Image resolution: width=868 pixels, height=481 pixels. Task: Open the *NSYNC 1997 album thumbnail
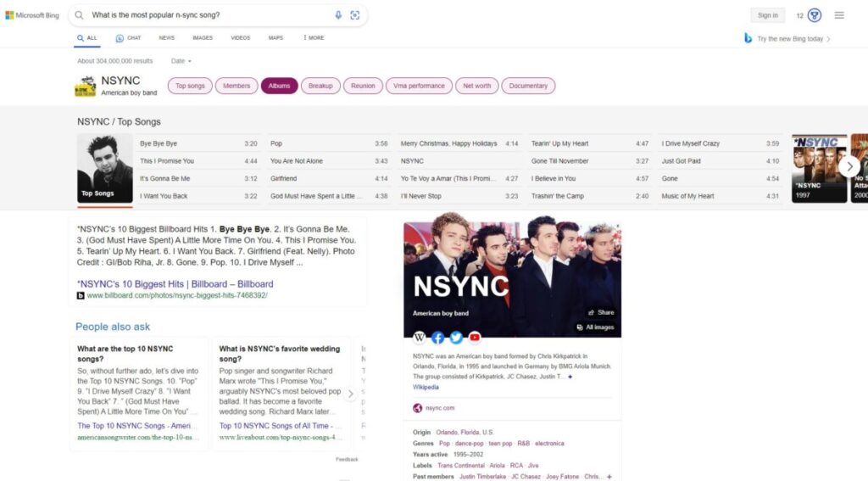pyautogui.click(x=819, y=168)
